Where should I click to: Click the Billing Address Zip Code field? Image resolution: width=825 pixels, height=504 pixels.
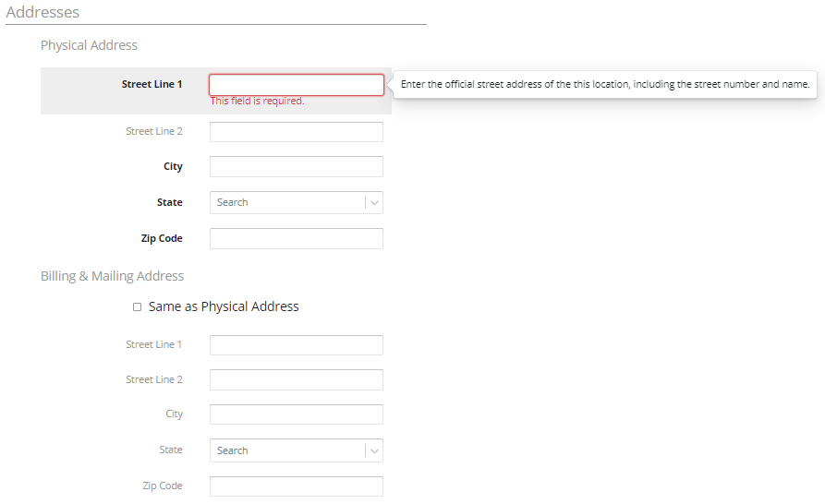[x=297, y=486]
